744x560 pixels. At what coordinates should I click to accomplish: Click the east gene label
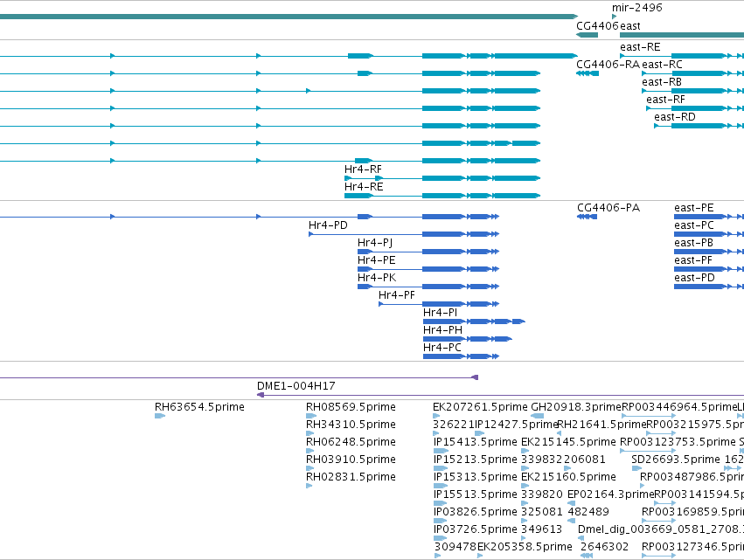pyautogui.click(x=630, y=25)
